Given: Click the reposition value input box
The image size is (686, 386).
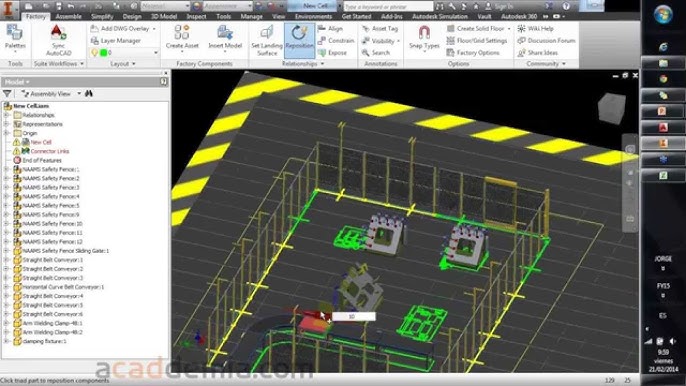Looking at the screenshot, I should pyautogui.click(x=354, y=316).
